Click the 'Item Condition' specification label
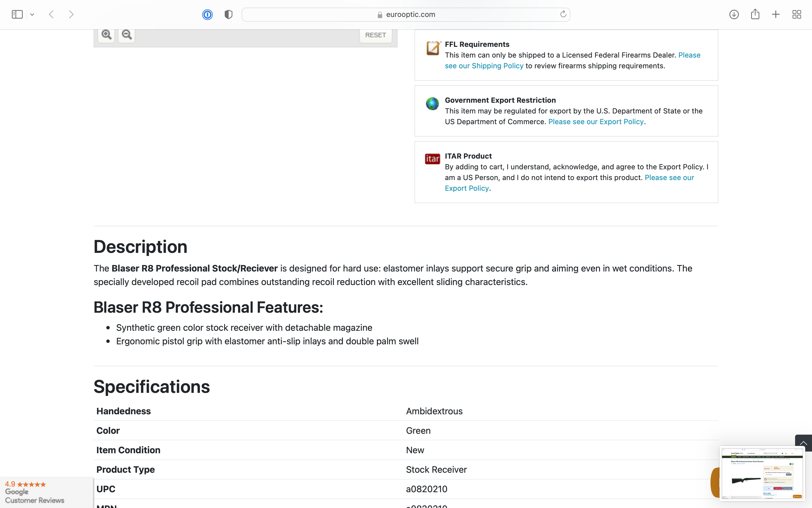The image size is (812, 508). coord(128,450)
